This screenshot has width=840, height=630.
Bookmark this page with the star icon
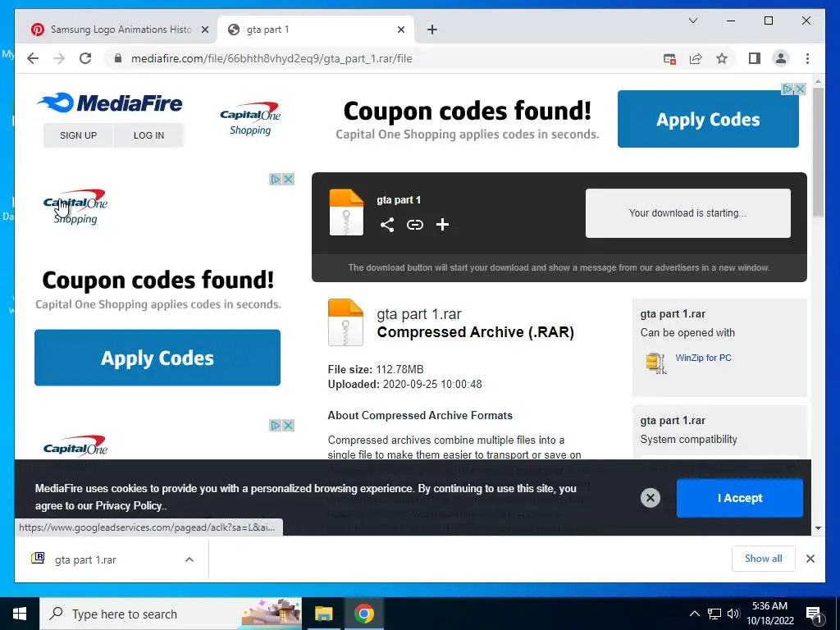click(x=722, y=59)
